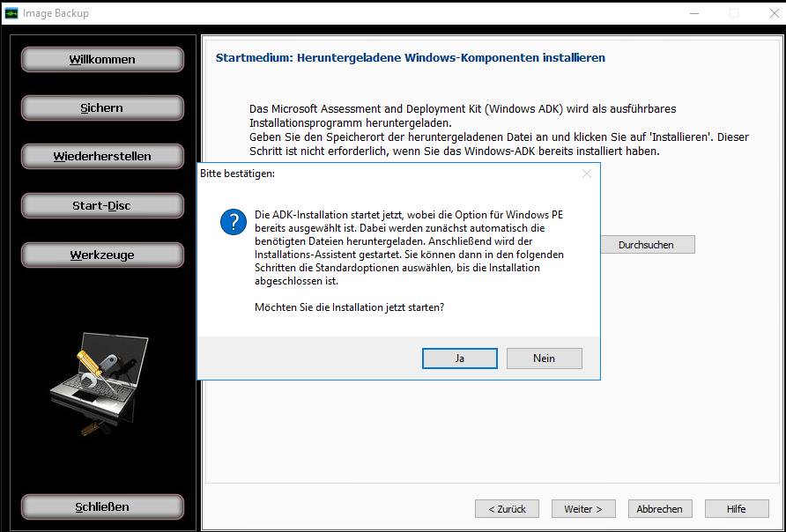
Task: Decline the installation with Nein
Action: (544, 358)
